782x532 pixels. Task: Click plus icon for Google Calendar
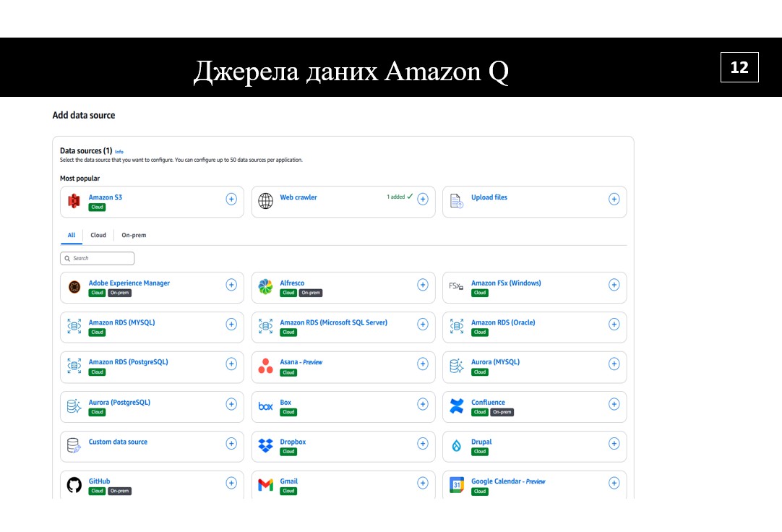(x=614, y=483)
